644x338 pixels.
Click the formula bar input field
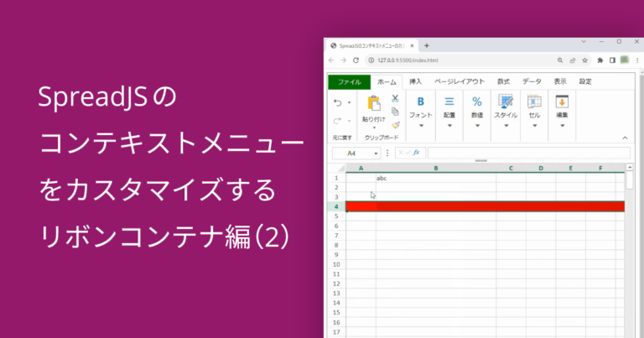[528, 153]
